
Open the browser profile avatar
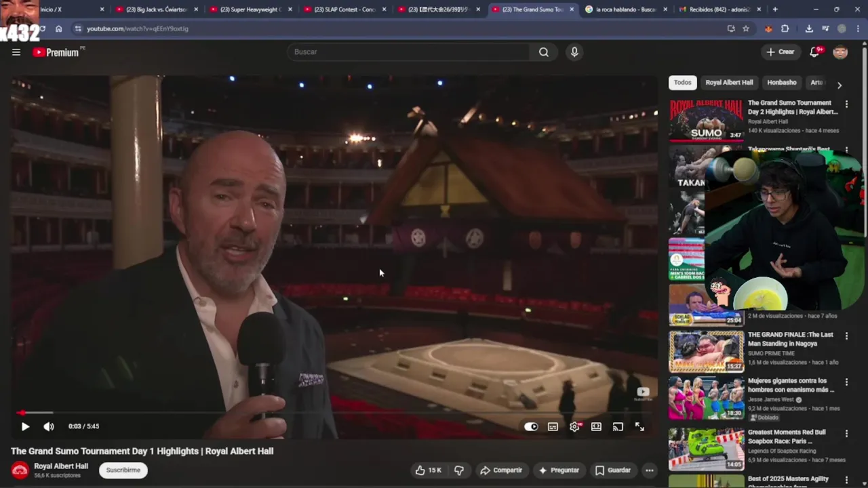tap(842, 28)
